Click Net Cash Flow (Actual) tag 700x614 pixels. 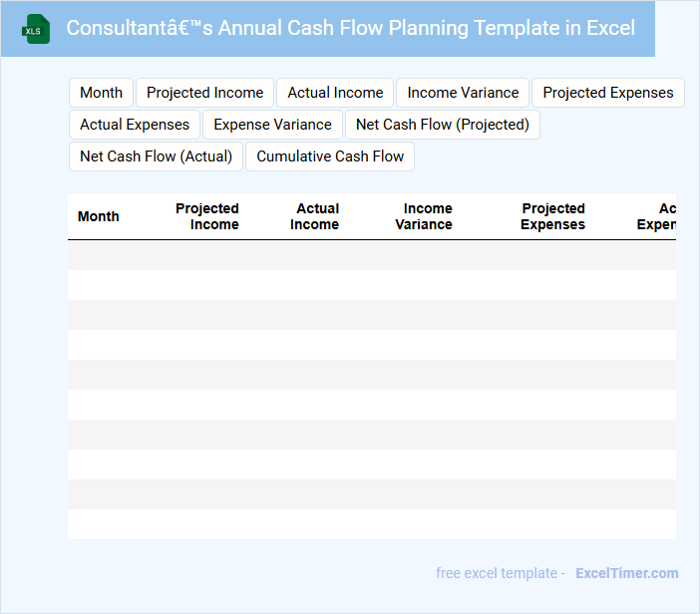pyautogui.click(x=156, y=156)
